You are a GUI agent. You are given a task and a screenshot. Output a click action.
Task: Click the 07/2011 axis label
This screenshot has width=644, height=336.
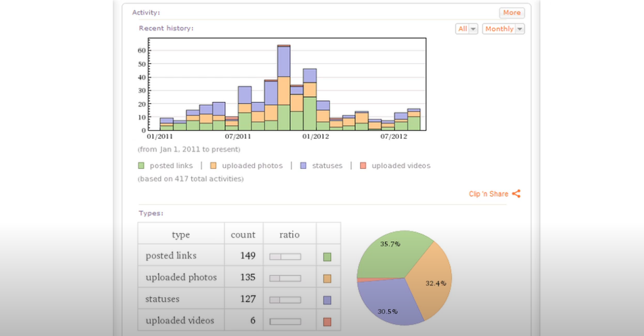239,137
